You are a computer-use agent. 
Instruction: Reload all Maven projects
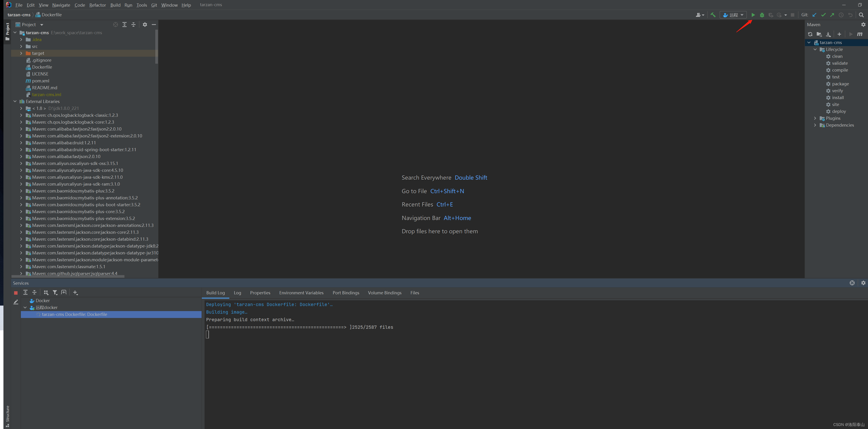click(810, 34)
